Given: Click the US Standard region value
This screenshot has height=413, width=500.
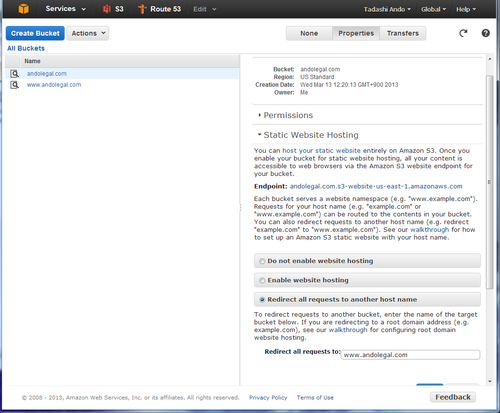Looking at the screenshot, I should (317, 77).
